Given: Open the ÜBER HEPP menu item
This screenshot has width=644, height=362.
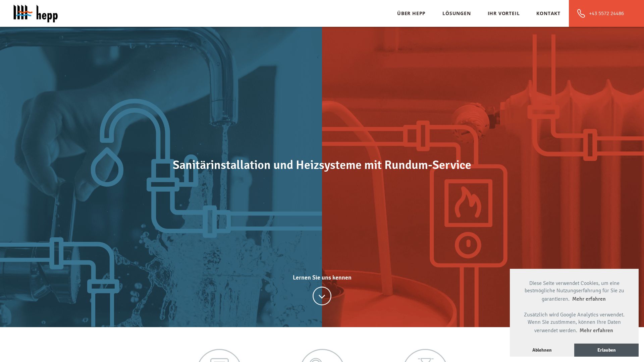Looking at the screenshot, I should pos(411,13).
